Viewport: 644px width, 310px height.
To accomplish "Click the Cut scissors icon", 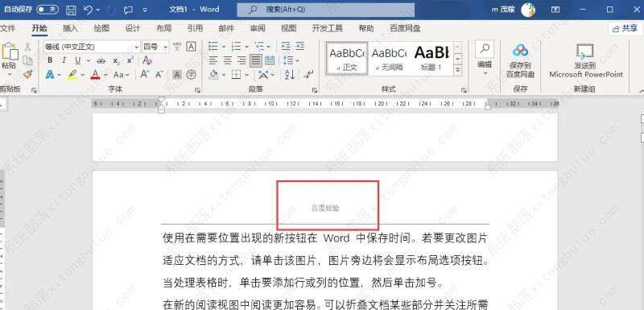I will [x=27, y=47].
